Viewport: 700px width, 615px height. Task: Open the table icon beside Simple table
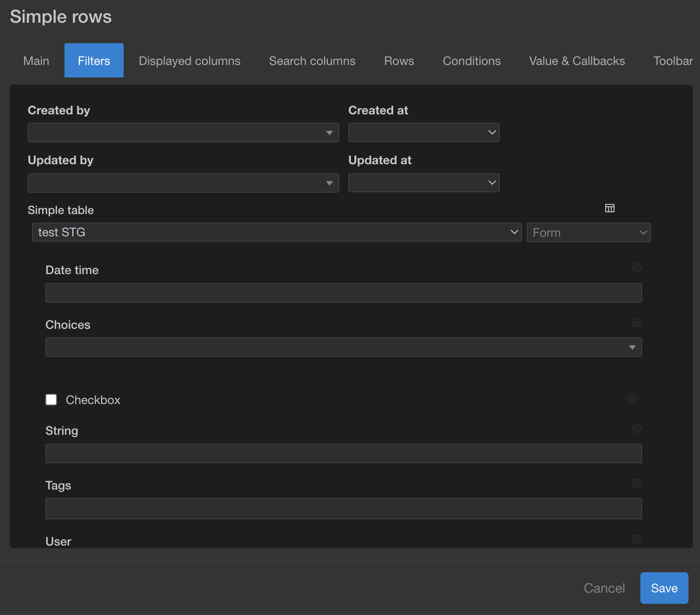point(610,208)
